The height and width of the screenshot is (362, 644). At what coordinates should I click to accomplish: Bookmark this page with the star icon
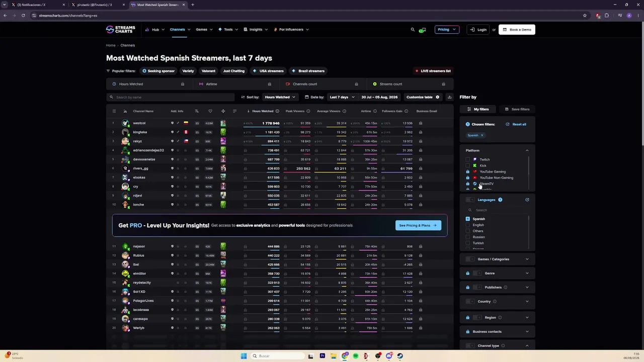(x=585, y=16)
